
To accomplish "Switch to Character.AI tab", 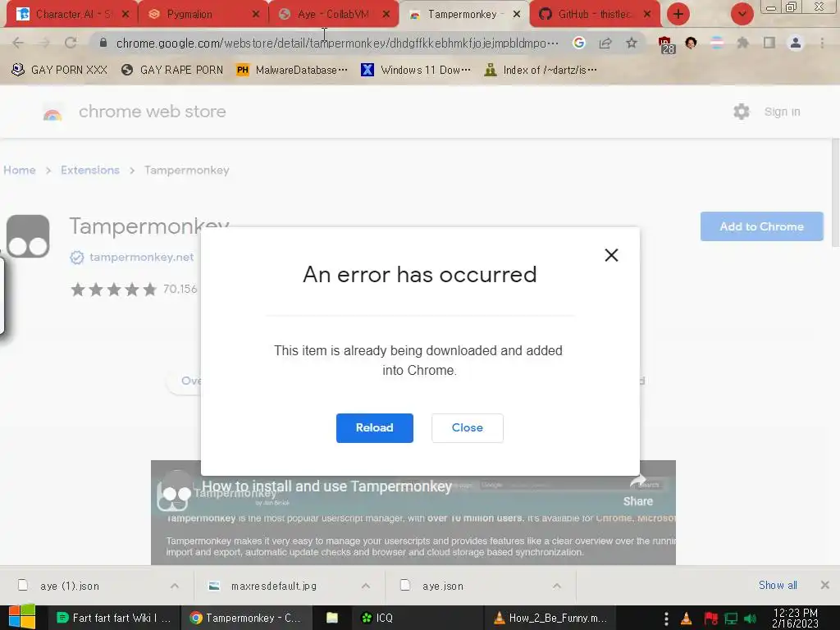I will pyautogui.click(x=71, y=14).
